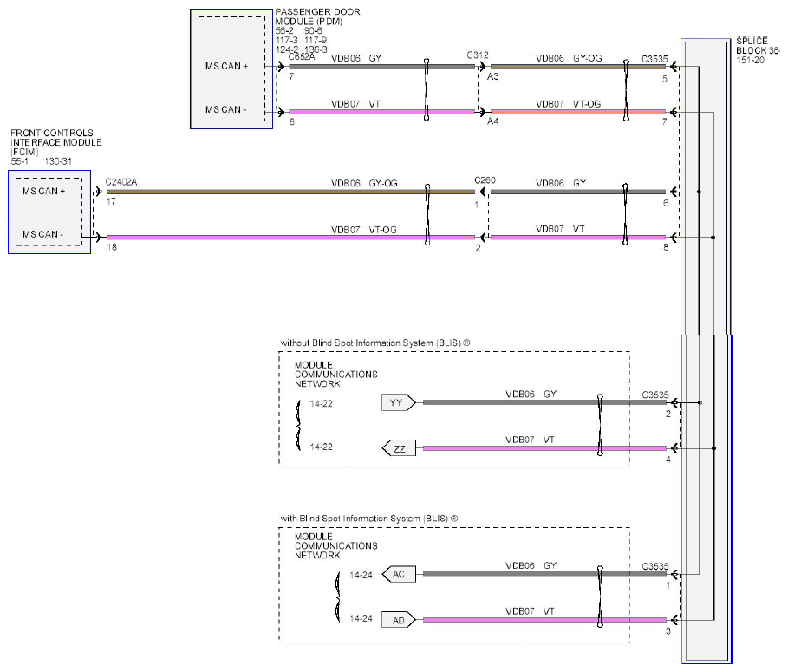Click MODULE COMMUNICATIONS NETWORK in with-BLIS box
The width and height of the screenshot is (788, 672).
click(336, 546)
